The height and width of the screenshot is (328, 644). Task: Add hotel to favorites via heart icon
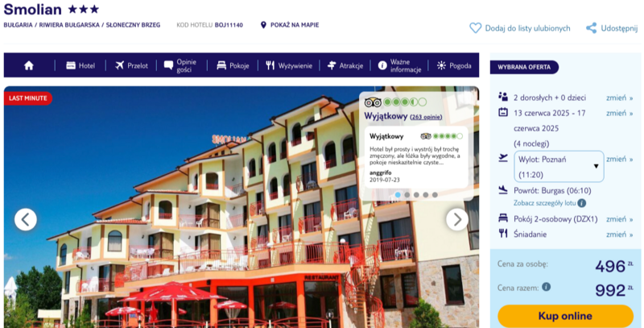pos(475,28)
